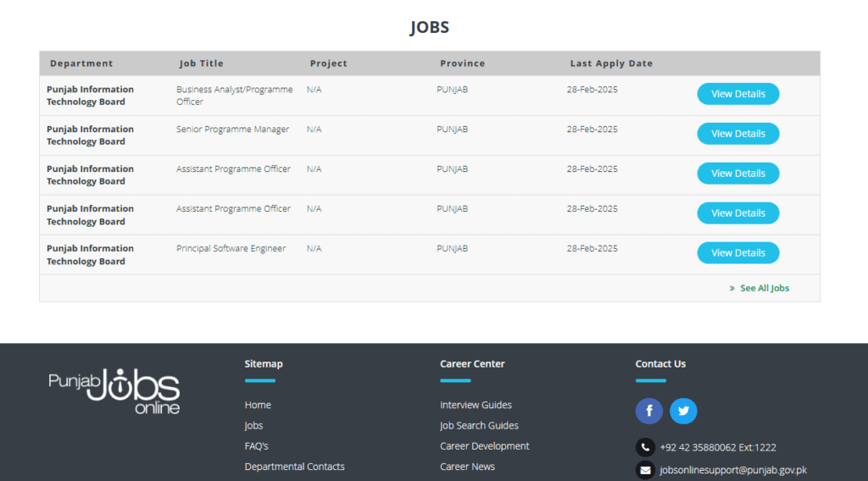View details for Business Analyst/Programme Officer
Viewport: 868px width, 481px height.
click(x=738, y=94)
